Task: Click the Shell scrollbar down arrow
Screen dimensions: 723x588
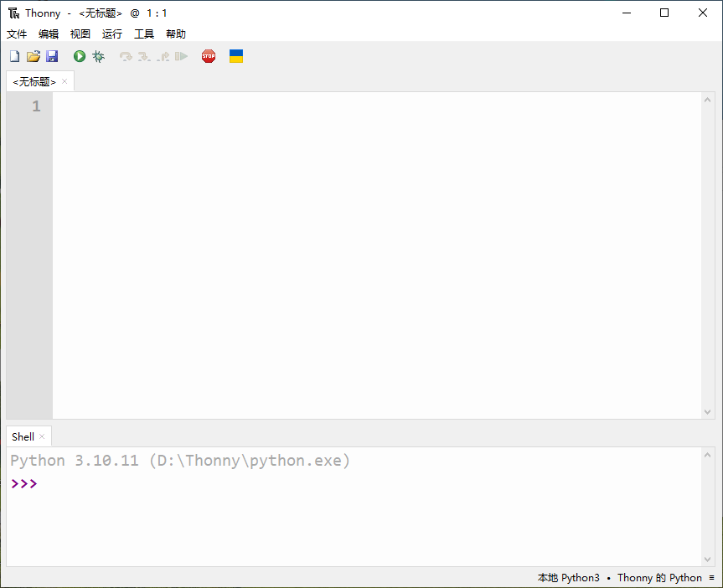Action: click(707, 560)
